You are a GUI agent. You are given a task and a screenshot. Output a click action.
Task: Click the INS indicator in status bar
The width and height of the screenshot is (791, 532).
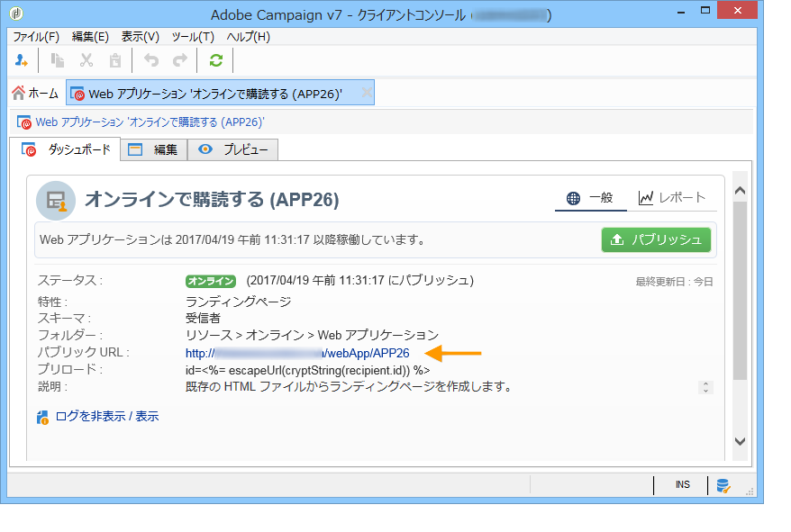tap(683, 484)
